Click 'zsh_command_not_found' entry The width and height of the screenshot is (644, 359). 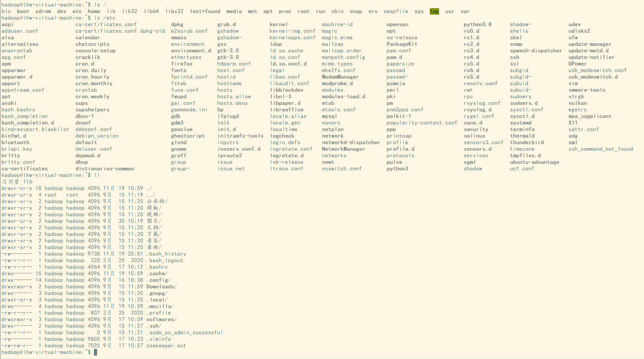coord(601,149)
